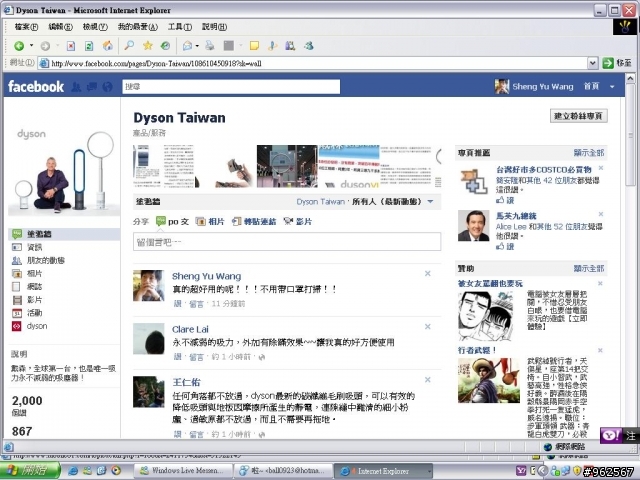This screenshot has width=640, height=480.
Task: Open 王仁佑 profile name link
Action: tap(186, 382)
